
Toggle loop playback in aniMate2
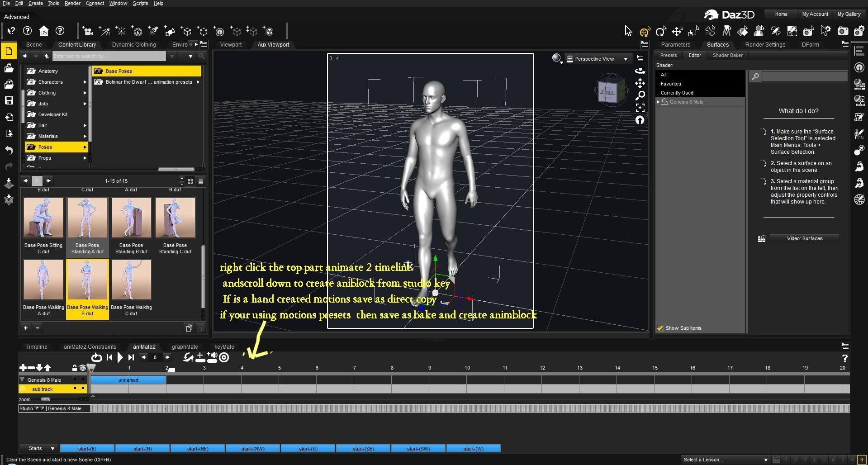(96, 357)
